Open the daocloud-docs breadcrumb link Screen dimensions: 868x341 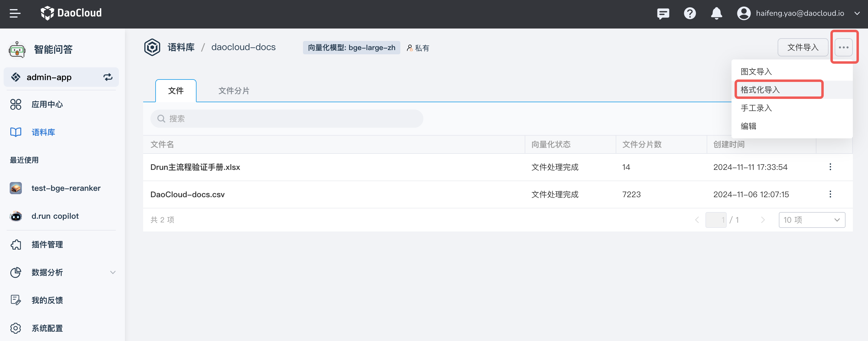tap(243, 47)
